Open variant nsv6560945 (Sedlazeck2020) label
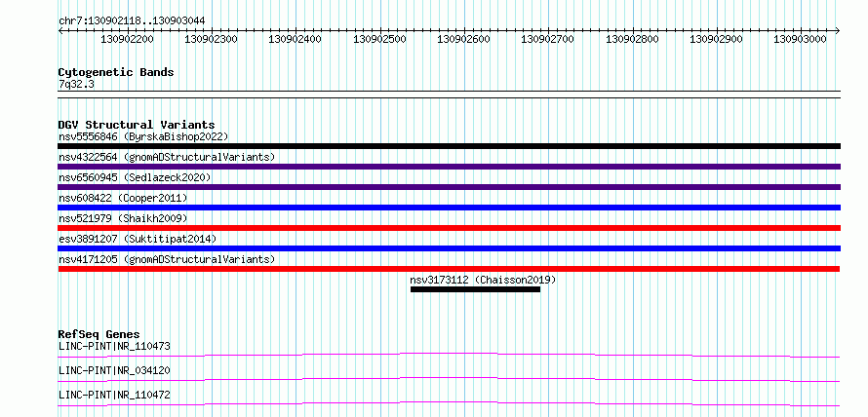Screen dimensions: 868x417 135,177
